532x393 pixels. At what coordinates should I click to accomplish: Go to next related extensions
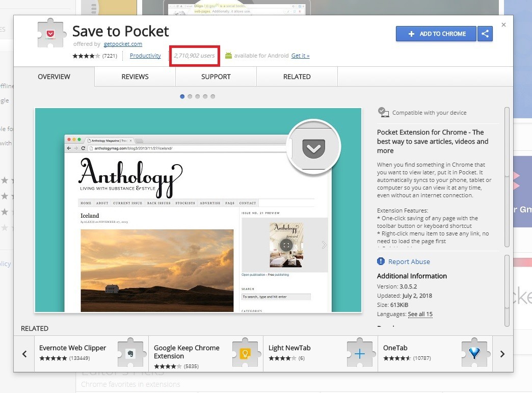pos(502,354)
